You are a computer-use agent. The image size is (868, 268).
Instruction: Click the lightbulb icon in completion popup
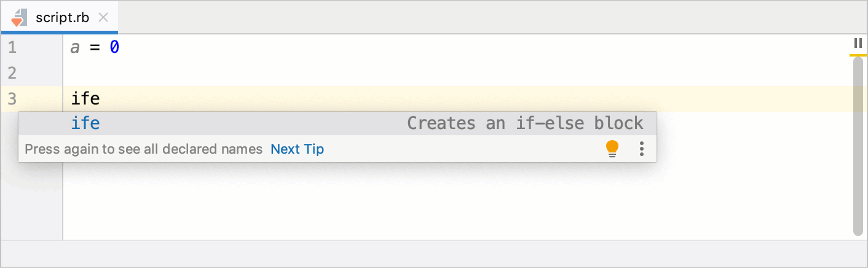coord(612,149)
